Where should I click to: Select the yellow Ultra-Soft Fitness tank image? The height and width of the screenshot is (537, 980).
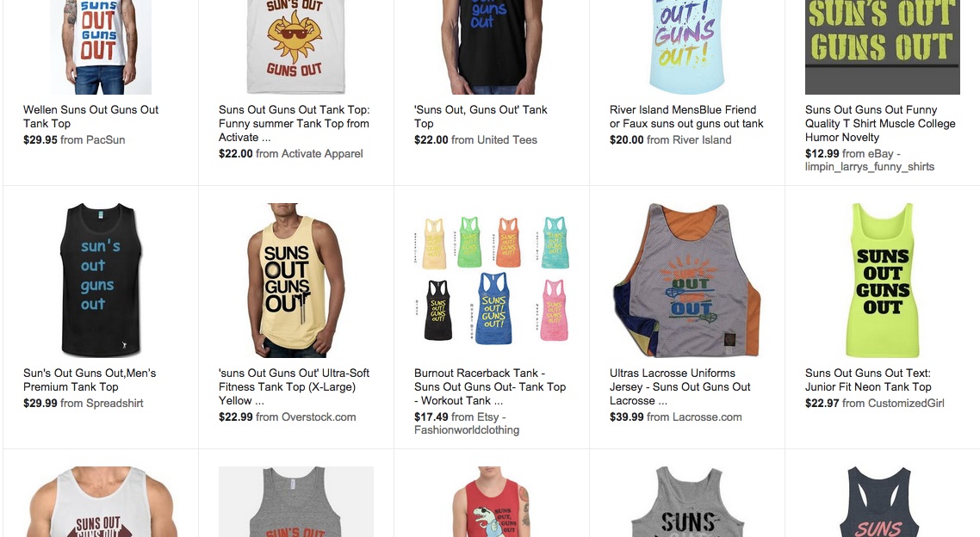(x=295, y=280)
